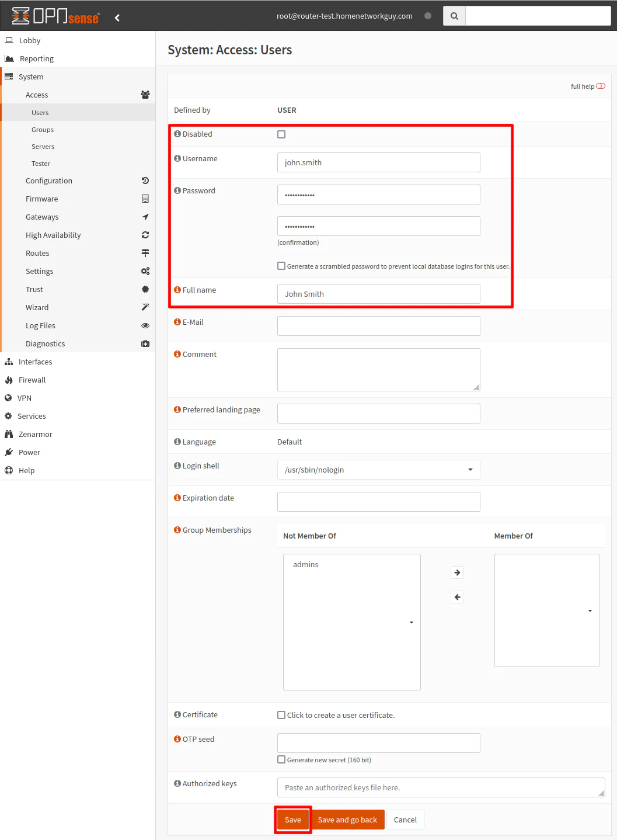This screenshot has width=617, height=840.
Task: Add group with right arrow button
Action: point(458,572)
